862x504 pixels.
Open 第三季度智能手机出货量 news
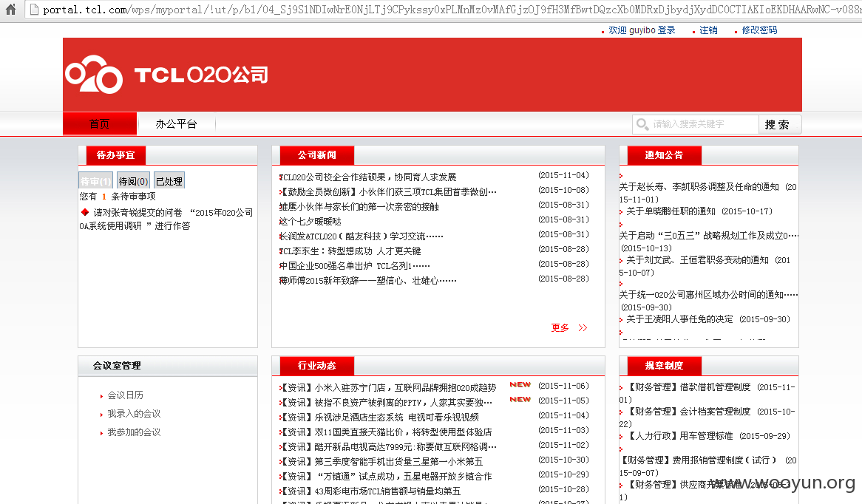381,462
